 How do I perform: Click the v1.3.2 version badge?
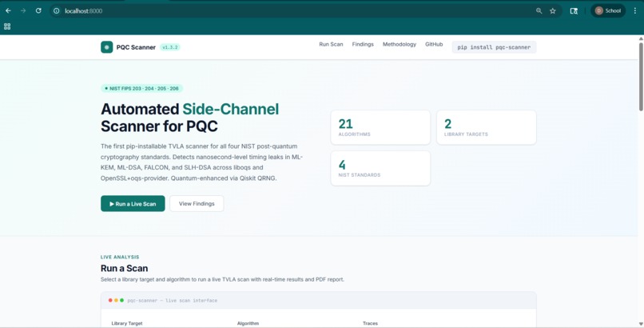(x=170, y=47)
